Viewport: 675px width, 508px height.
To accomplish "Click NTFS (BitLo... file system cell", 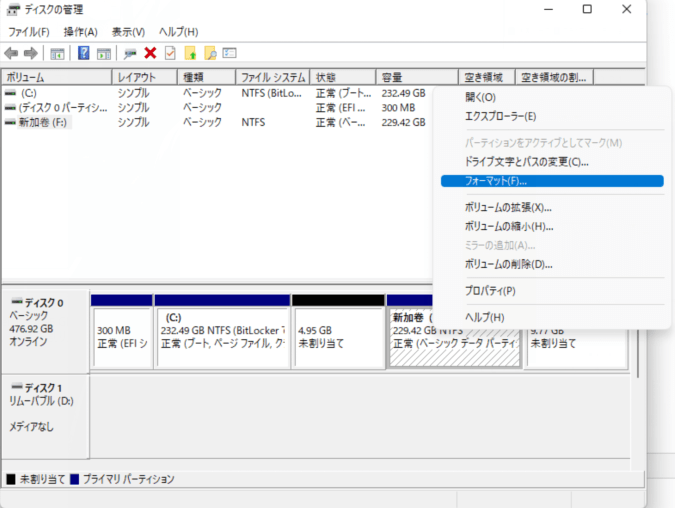I will click(x=272, y=93).
